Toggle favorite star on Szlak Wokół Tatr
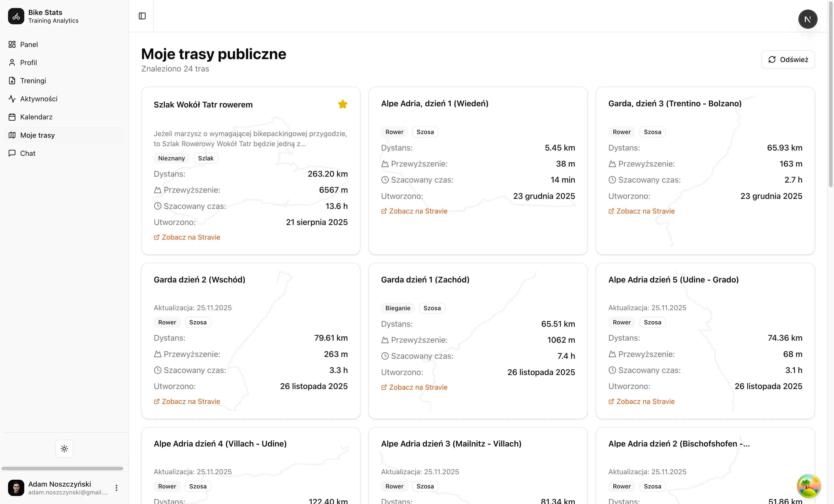The width and height of the screenshot is (834, 504). click(x=343, y=104)
